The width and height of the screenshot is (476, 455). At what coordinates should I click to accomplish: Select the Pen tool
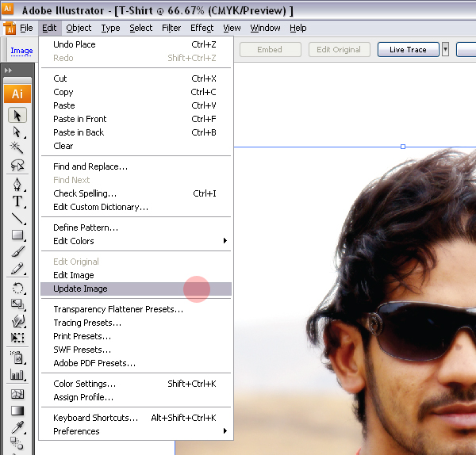pos(17,184)
